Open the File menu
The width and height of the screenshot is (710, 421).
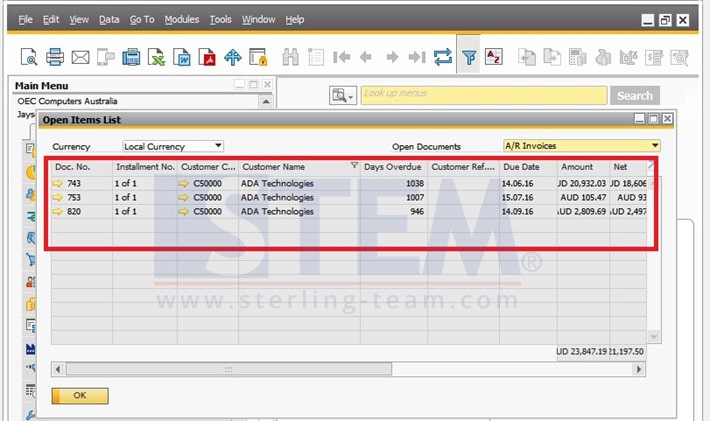click(25, 19)
